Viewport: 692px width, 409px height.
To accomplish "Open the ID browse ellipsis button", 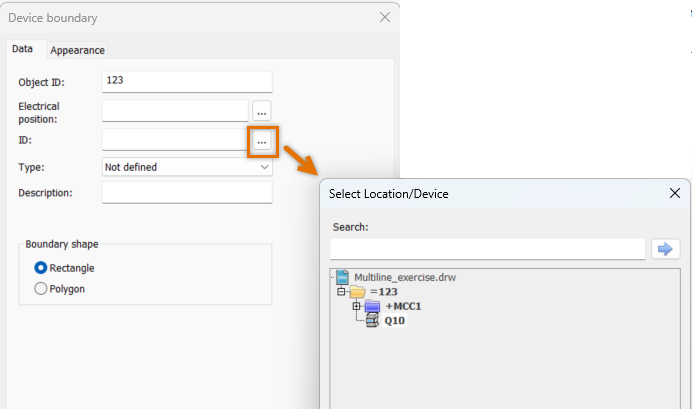I will (262, 142).
